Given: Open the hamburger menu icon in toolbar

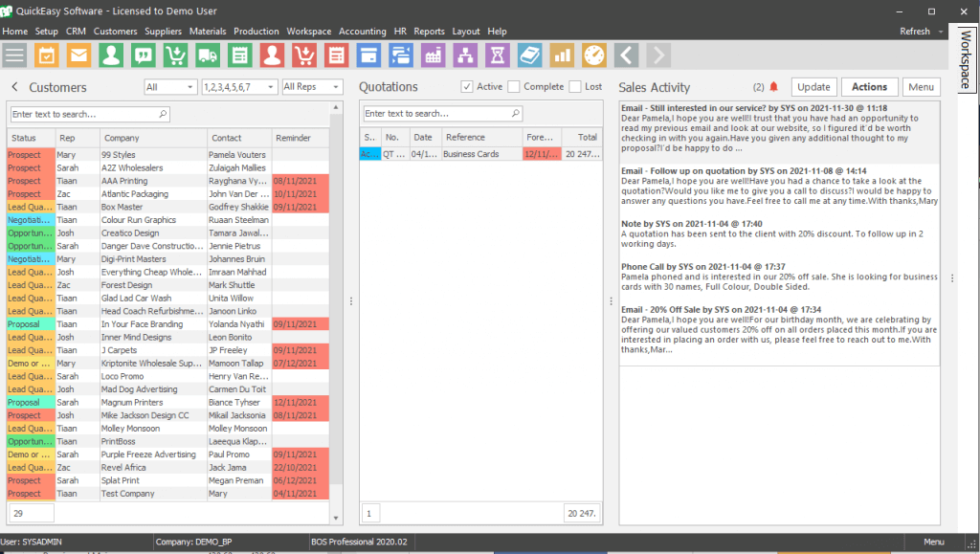Looking at the screenshot, I should 14,55.
